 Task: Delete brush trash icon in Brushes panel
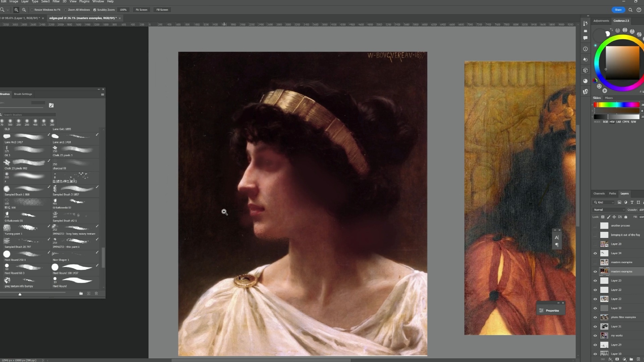(x=96, y=293)
